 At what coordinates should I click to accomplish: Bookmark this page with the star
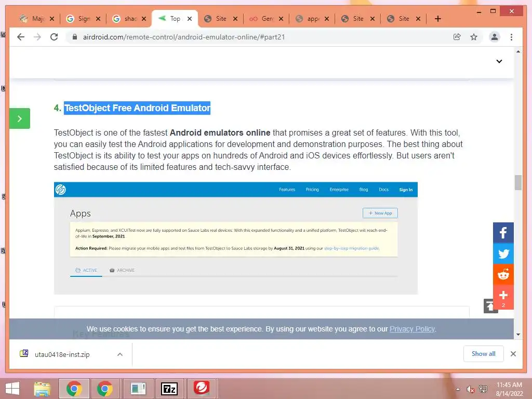click(x=474, y=37)
